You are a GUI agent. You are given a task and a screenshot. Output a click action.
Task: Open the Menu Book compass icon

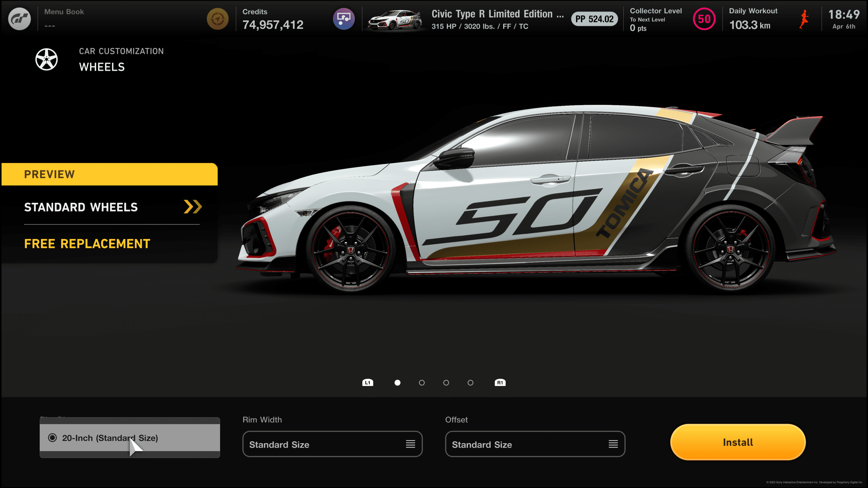pyautogui.click(x=218, y=19)
